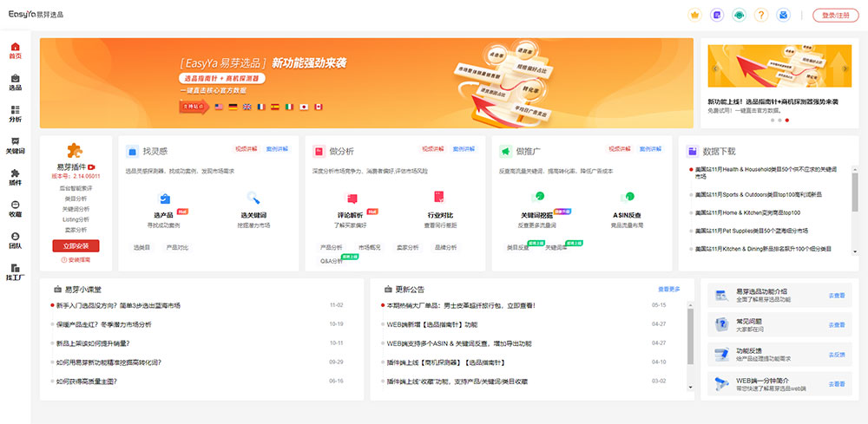Select the 产品对比 tag

pyautogui.click(x=177, y=247)
